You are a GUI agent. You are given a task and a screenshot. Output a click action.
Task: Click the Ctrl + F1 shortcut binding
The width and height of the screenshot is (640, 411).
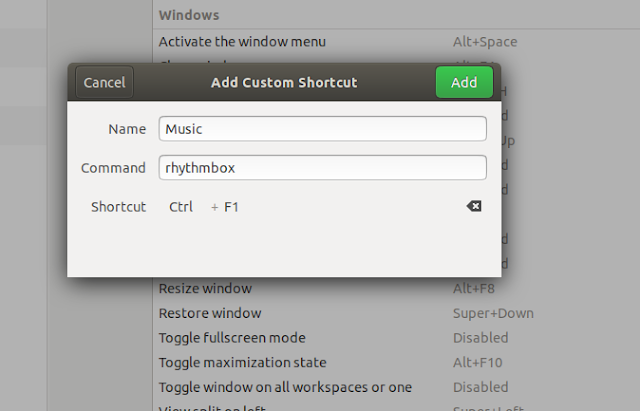204,207
